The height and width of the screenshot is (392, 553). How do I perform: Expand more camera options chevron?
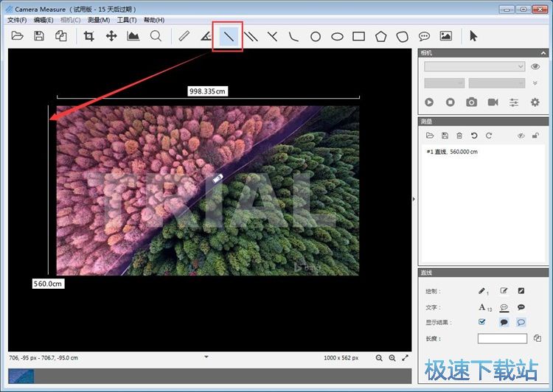click(x=535, y=83)
